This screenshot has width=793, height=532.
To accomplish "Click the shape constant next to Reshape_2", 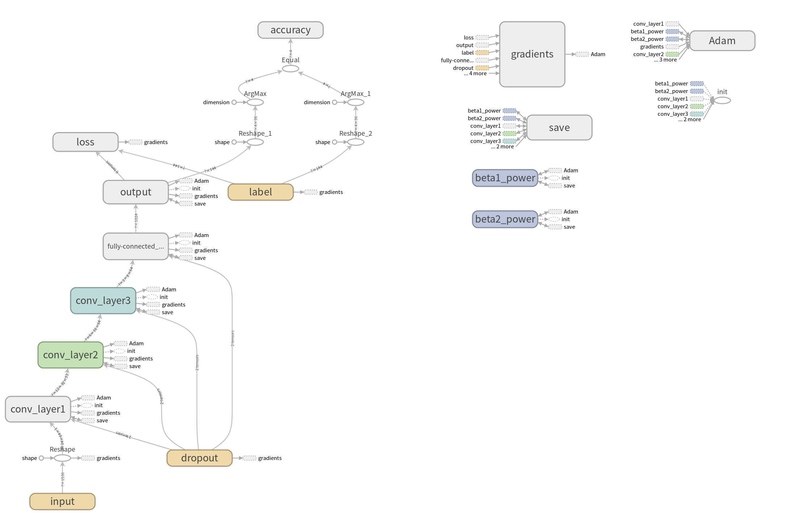I will pyautogui.click(x=335, y=142).
